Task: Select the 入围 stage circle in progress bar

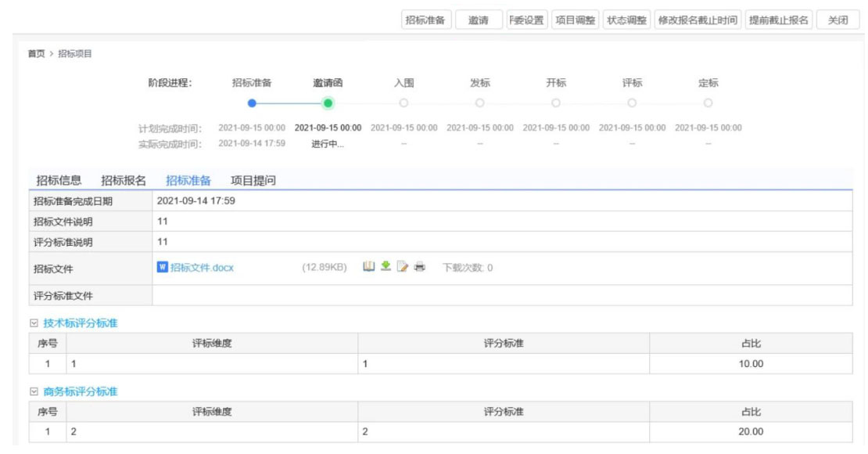Action: click(x=404, y=103)
